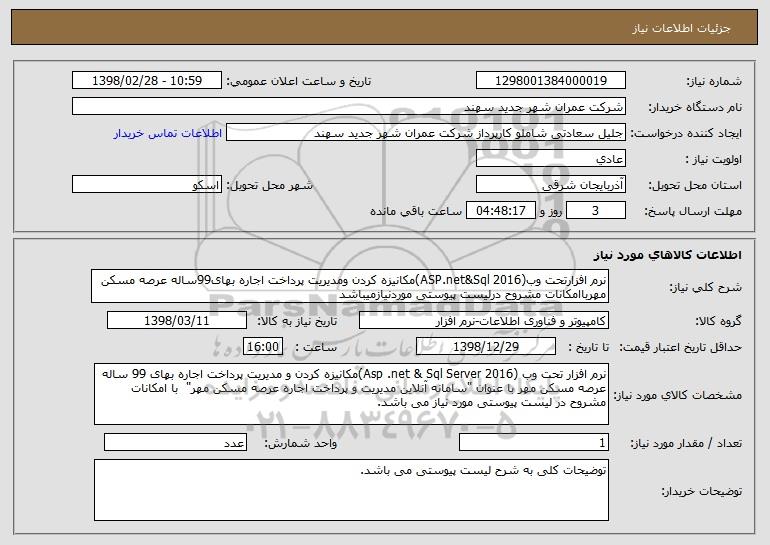Viewport: 770px width, 545px height.
Task: Click the label مشخصات کالای مورد نیاز
Action: pos(678,396)
